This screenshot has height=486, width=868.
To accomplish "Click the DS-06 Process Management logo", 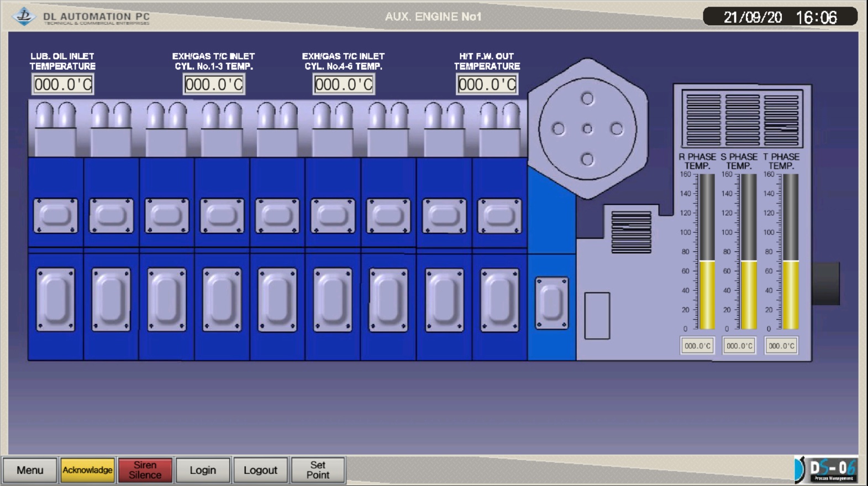I will click(827, 470).
